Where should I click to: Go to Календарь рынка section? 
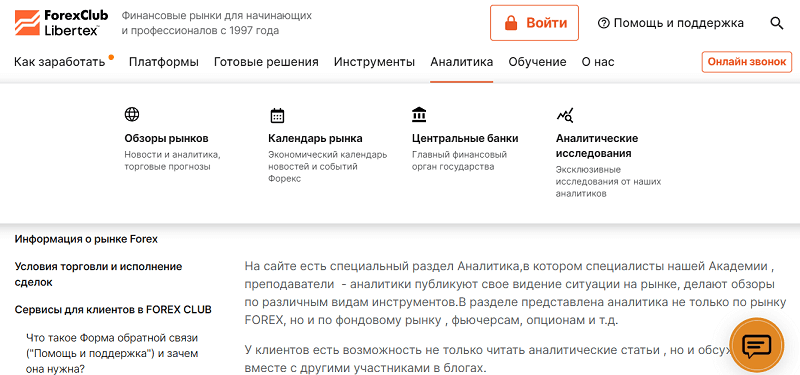[315, 138]
